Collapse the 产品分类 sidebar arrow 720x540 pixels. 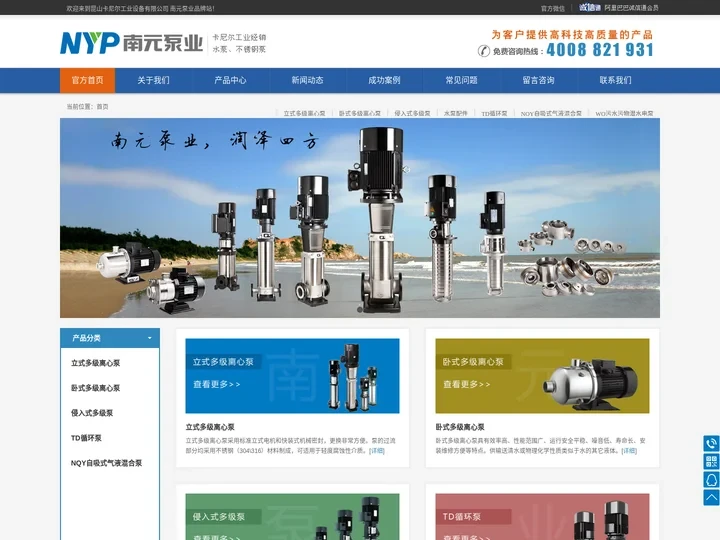pos(150,338)
